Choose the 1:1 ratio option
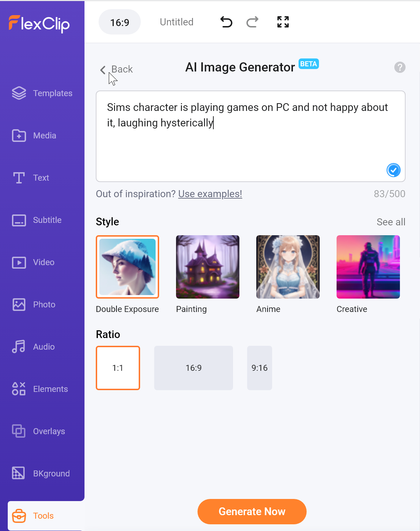Screen dimensions: 420x531 tap(118, 368)
